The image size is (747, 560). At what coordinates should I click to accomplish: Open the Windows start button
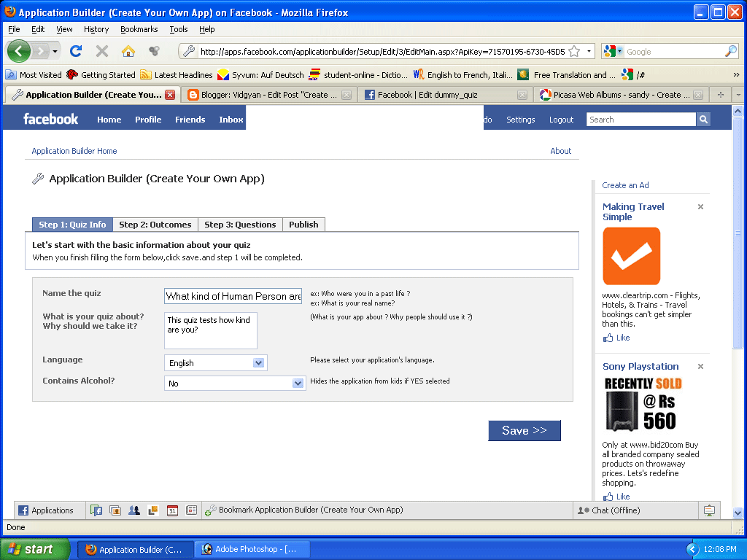point(35,549)
